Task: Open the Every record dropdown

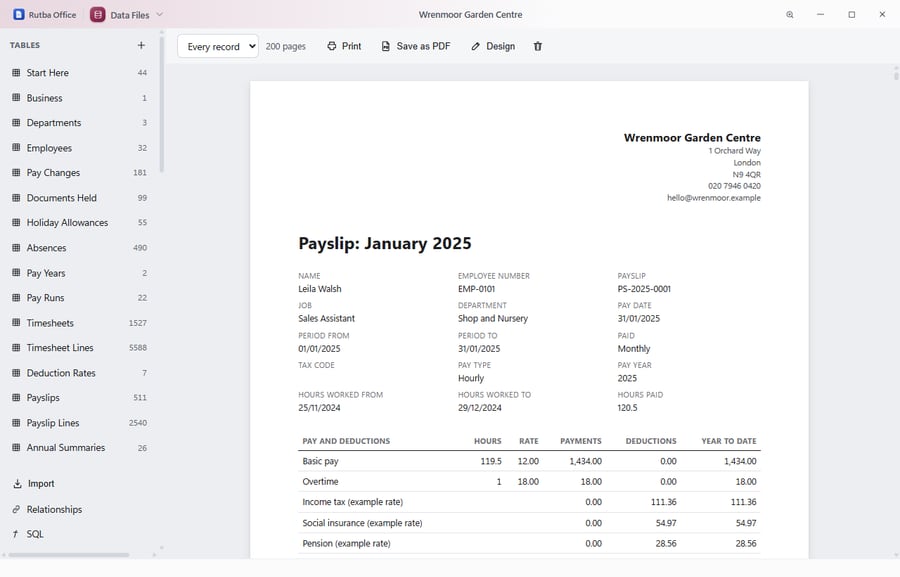Action: [x=218, y=47]
